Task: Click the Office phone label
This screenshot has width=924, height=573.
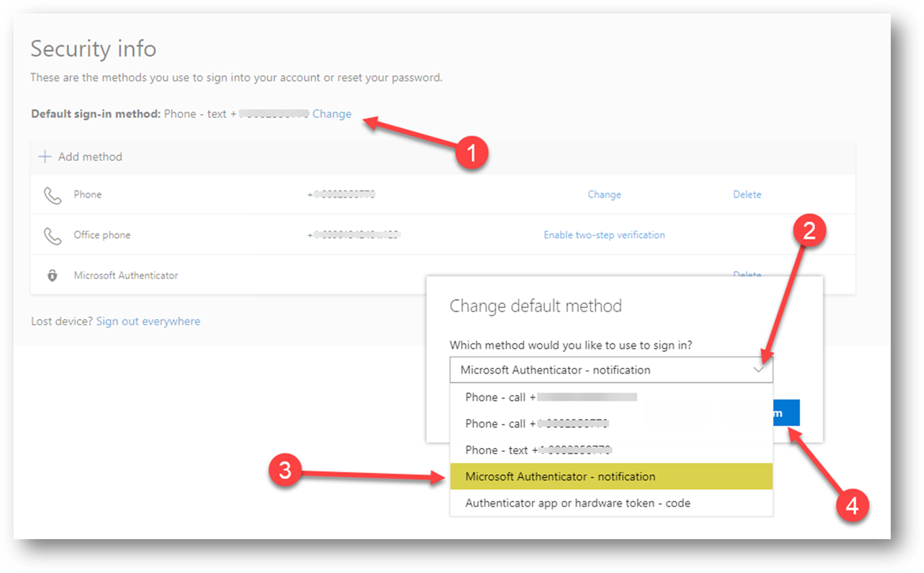Action: click(102, 235)
